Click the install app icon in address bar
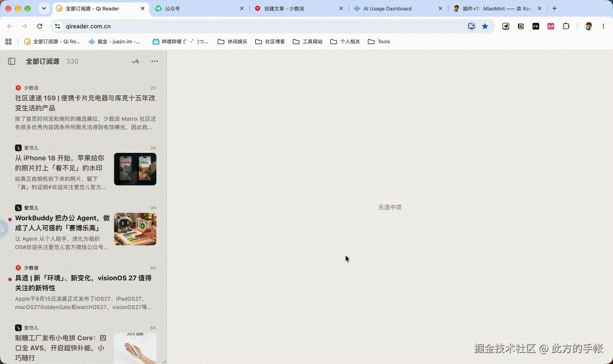613x364 pixels. tap(472, 26)
